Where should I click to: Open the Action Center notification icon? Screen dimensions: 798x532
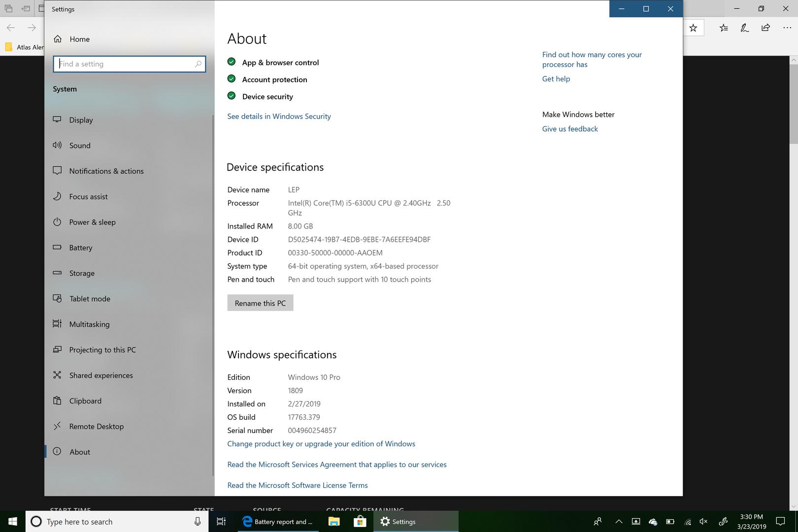(781, 521)
